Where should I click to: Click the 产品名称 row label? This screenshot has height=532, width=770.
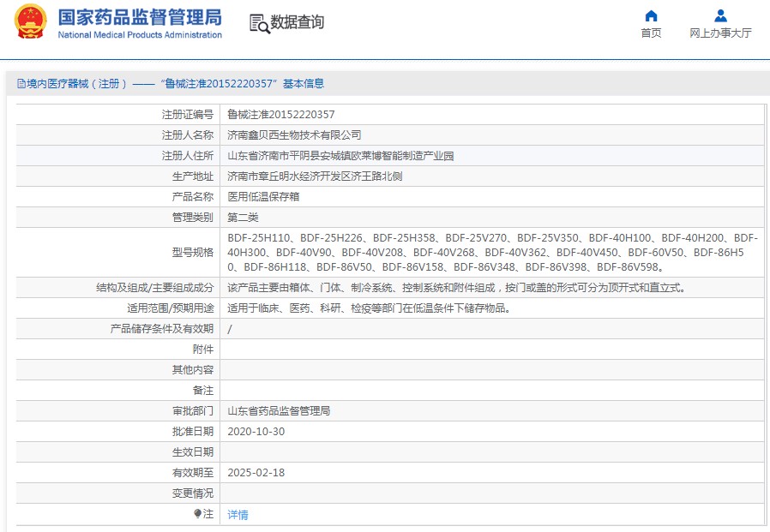pos(192,197)
